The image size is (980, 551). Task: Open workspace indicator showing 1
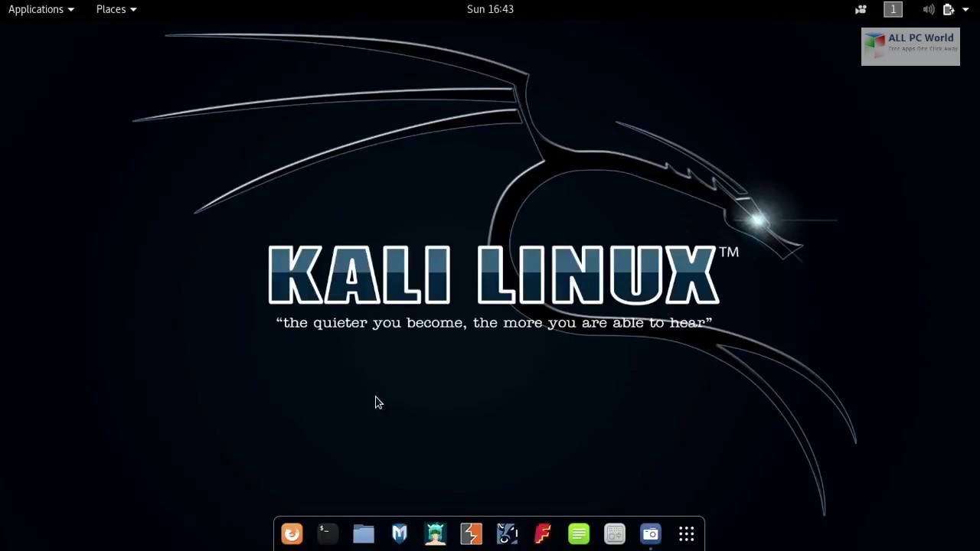[x=893, y=9]
